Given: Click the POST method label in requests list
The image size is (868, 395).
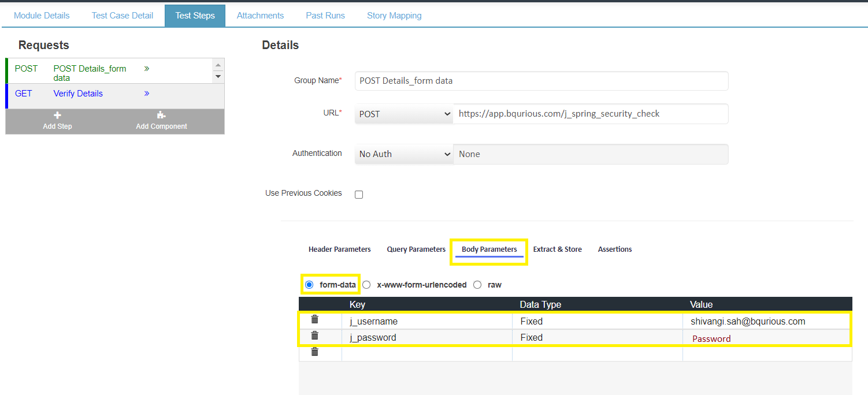Looking at the screenshot, I should (x=26, y=69).
